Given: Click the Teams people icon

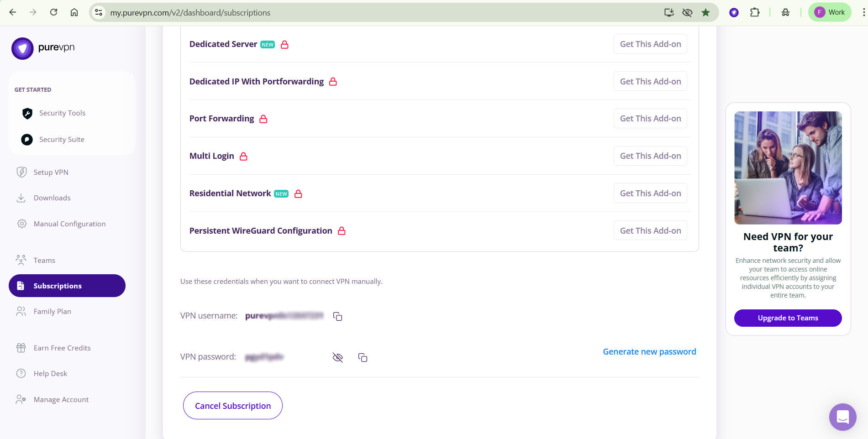Looking at the screenshot, I should click(21, 260).
